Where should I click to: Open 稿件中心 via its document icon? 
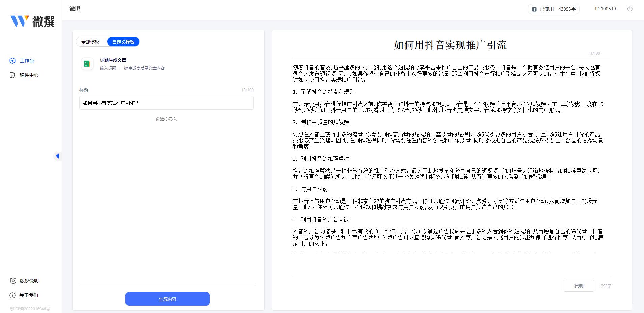click(x=12, y=75)
